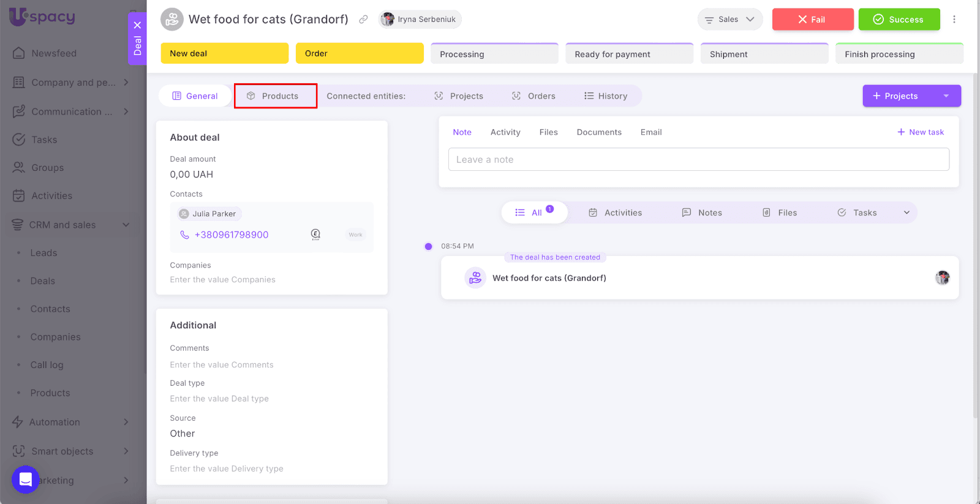Select the Notes timeline filter
The width and height of the screenshot is (980, 504).
click(x=702, y=213)
